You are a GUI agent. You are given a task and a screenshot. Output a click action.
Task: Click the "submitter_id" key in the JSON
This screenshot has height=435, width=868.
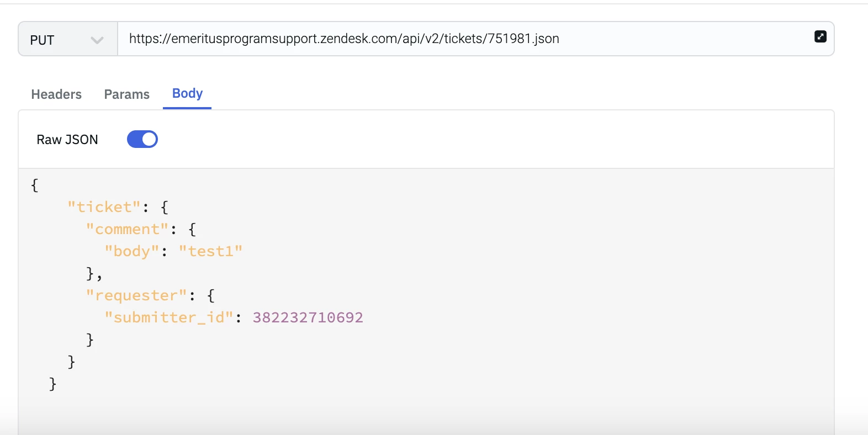click(169, 317)
